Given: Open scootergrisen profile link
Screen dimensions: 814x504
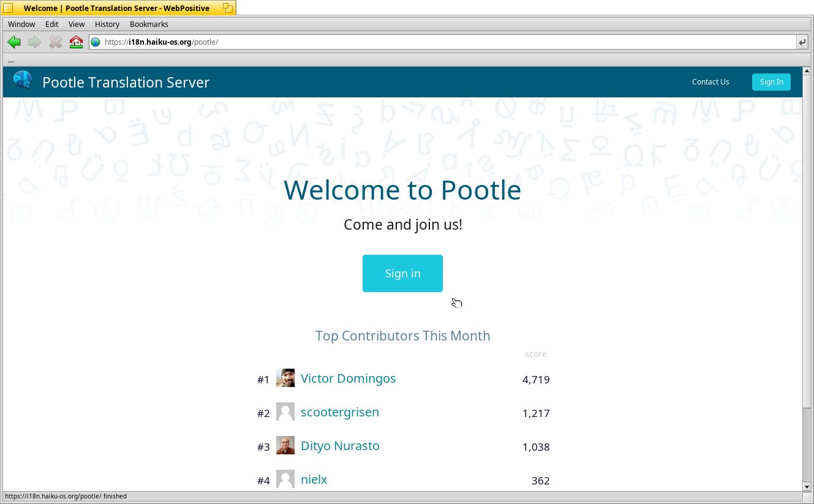Looking at the screenshot, I should [x=340, y=412].
